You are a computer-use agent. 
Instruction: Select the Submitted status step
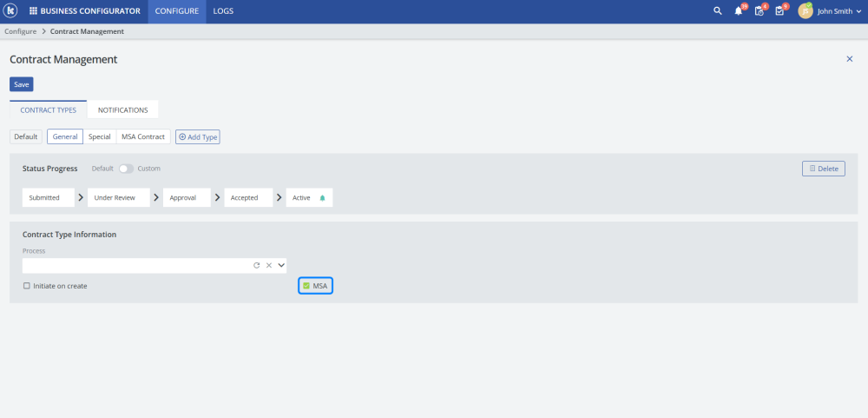click(x=48, y=198)
